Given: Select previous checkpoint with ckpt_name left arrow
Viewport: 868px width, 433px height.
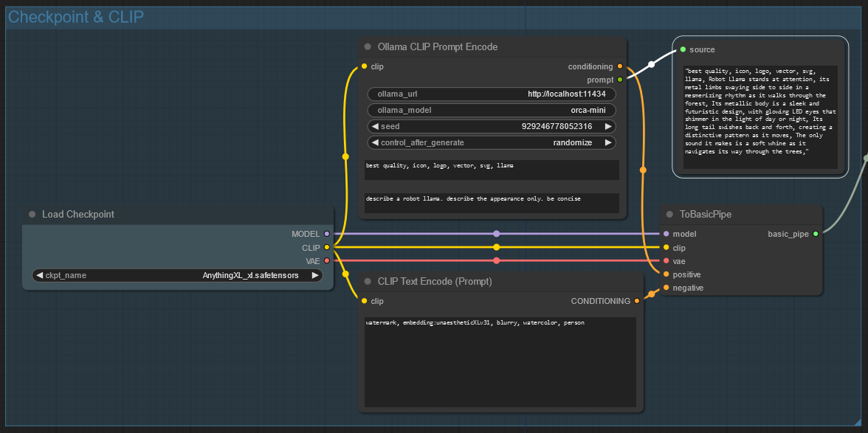Looking at the screenshot, I should [39, 275].
